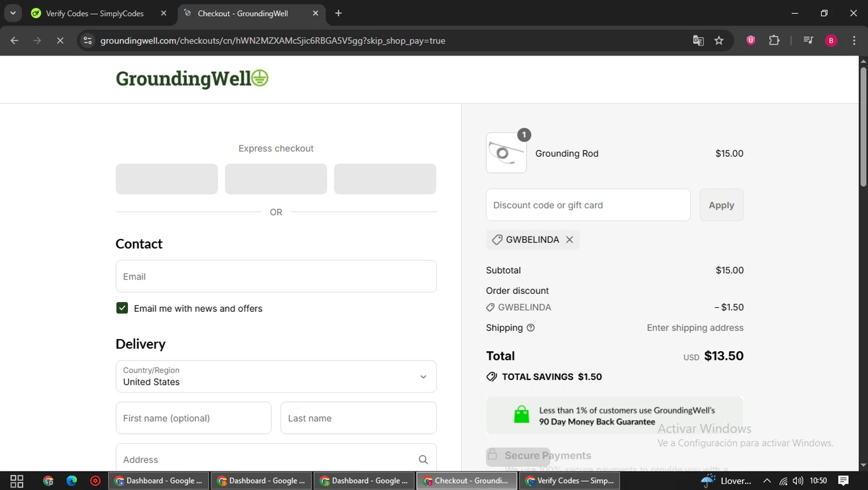Click the Grounding Rod product thumbnail
868x490 pixels.
[506, 153]
